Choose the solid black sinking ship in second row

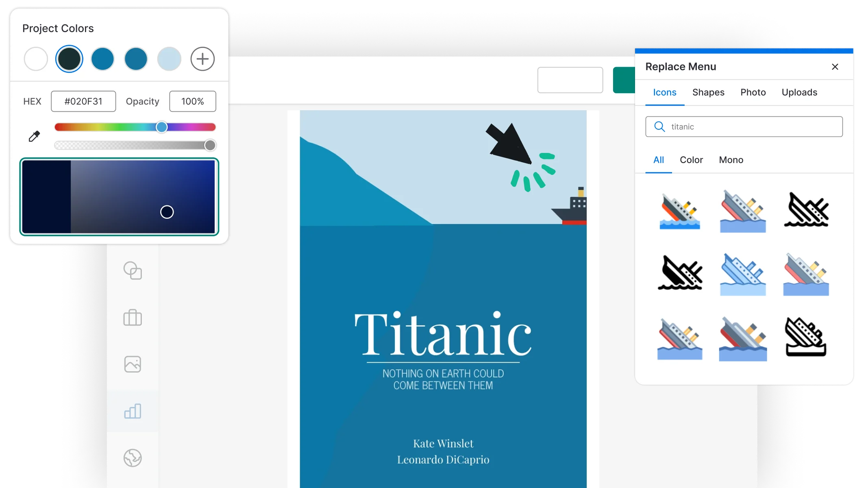point(680,273)
